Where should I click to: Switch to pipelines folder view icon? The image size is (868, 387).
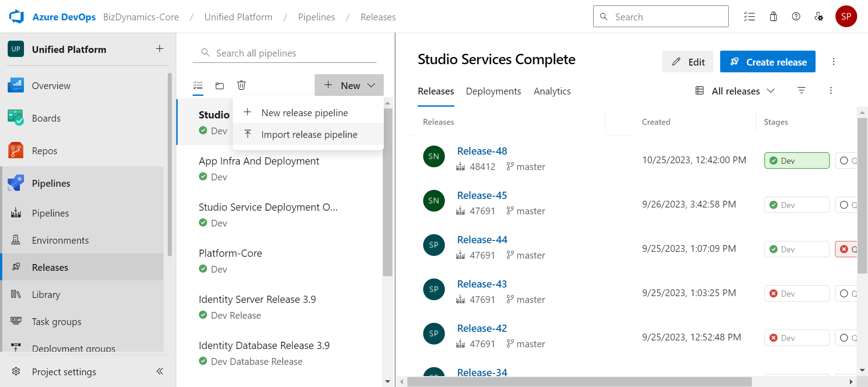click(220, 85)
